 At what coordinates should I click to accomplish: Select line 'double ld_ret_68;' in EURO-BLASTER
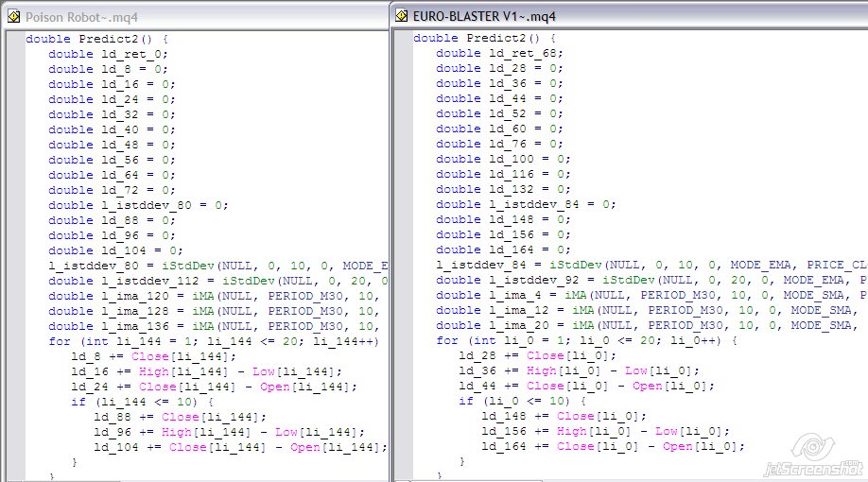pyautogui.click(x=499, y=53)
